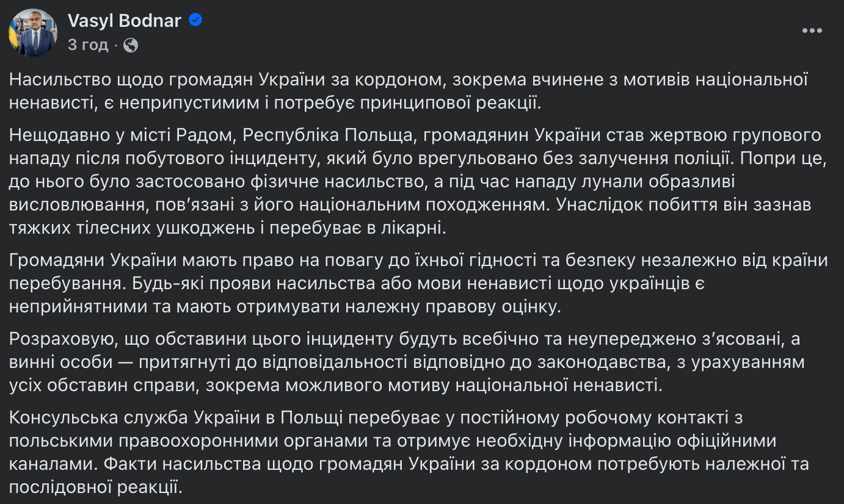Click the word "каналами" in last paragraph

pos(51,464)
